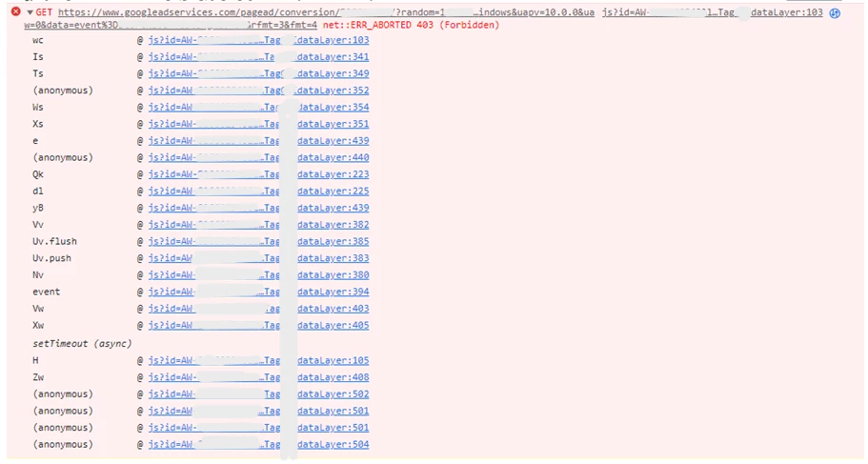Open the source link in the event row
The image size is (868, 464).
click(x=258, y=292)
